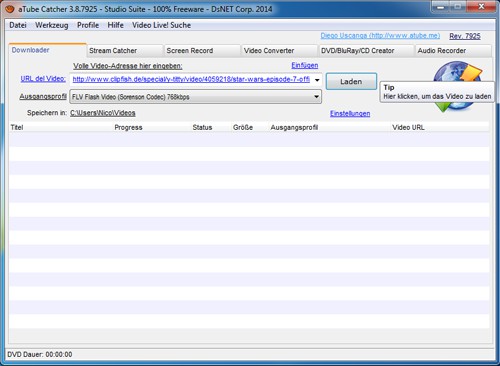Viewport: 500px width, 366px height.
Task: Switch to the DVD/BluRay/CD Creator tab
Action: pos(366,51)
